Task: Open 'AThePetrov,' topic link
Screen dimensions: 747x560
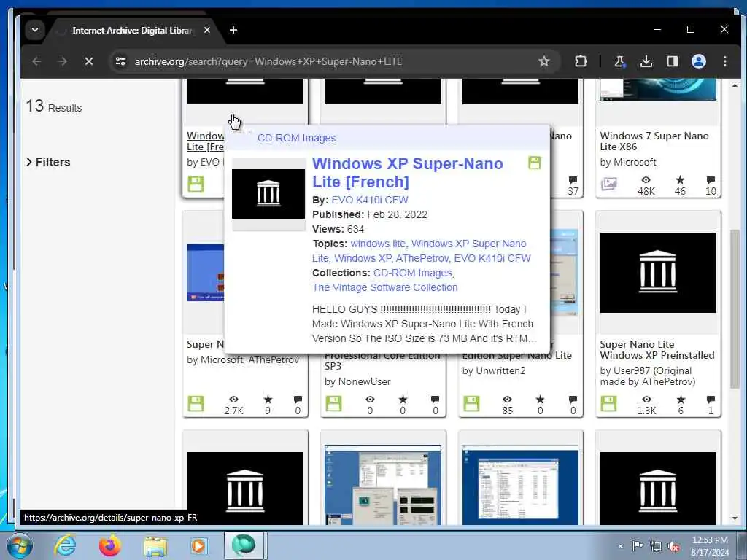Action: tap(422, 259)
